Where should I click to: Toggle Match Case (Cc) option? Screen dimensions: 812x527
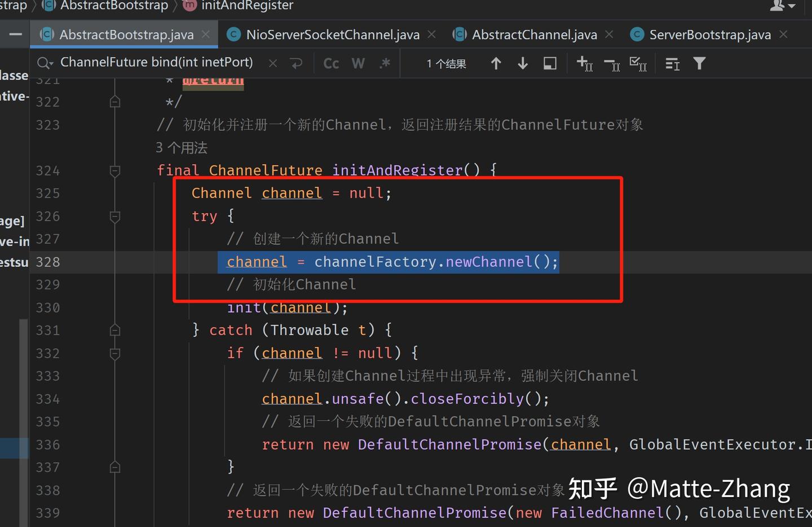331,63
